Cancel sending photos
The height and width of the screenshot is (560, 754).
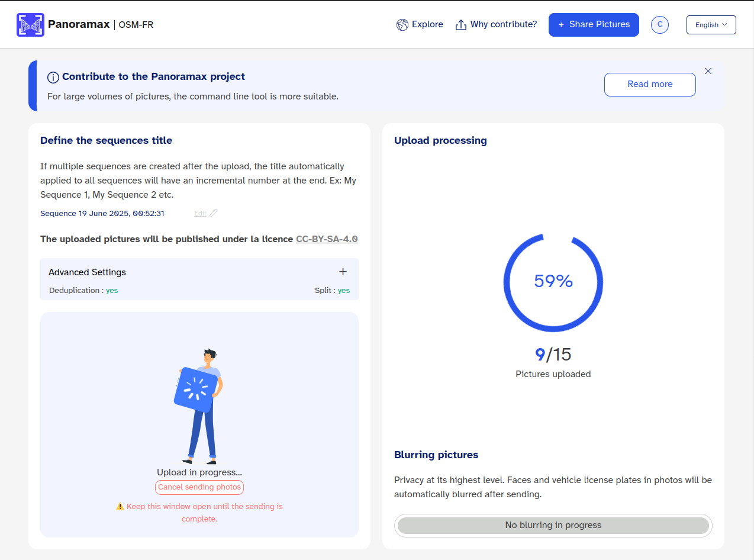[x=199, y=487]
